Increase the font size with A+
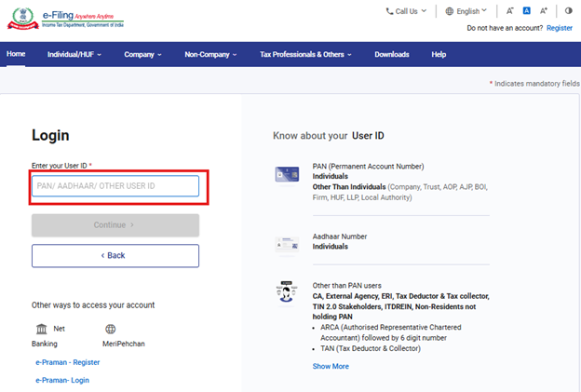Viewport: 581px width, 392px height. pos(543,11)
